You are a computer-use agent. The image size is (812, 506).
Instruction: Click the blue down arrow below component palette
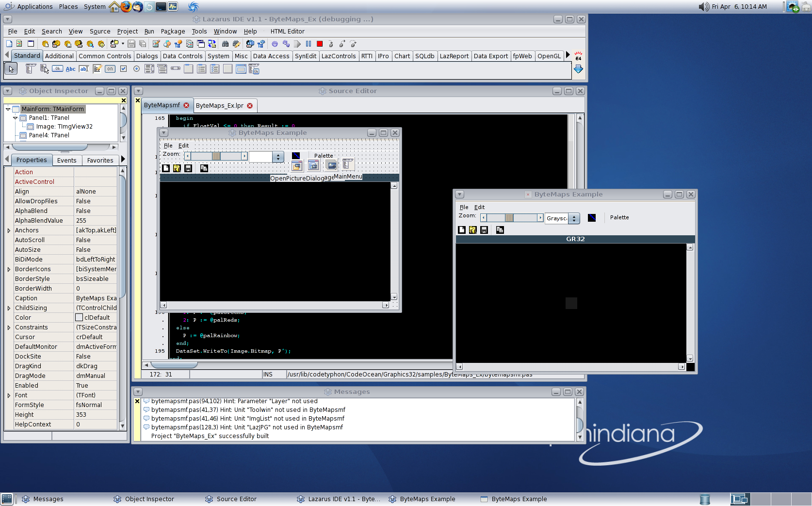point(578,69)
